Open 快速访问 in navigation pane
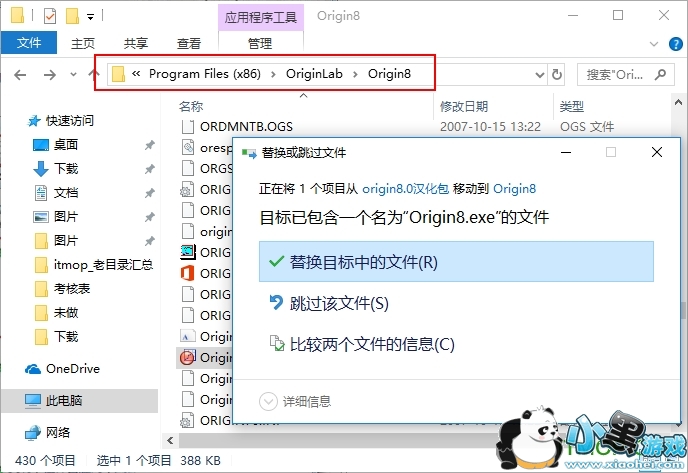This screenshot has height=473, width=688. pos(60,121)
